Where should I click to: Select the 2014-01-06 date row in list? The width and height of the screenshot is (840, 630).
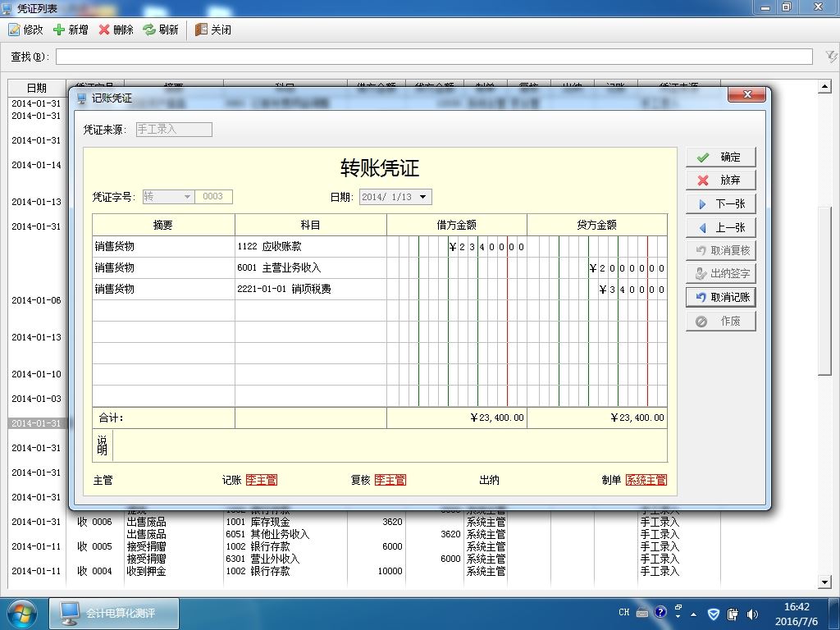36,300
